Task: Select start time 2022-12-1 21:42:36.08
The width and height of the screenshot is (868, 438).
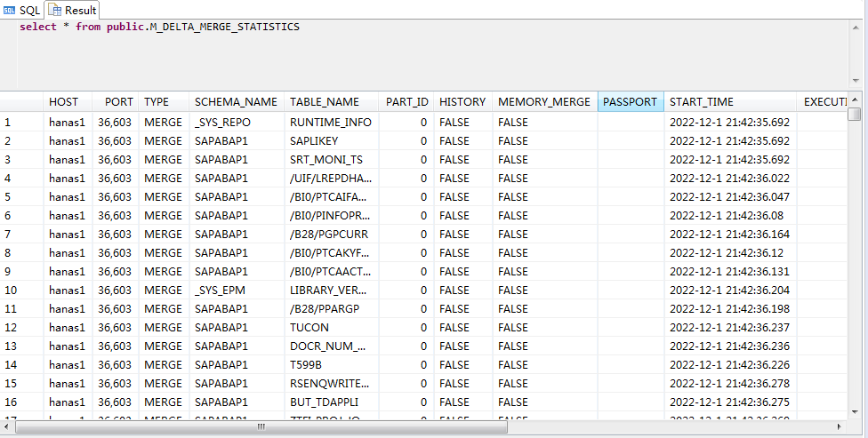Action: (730, 216)
